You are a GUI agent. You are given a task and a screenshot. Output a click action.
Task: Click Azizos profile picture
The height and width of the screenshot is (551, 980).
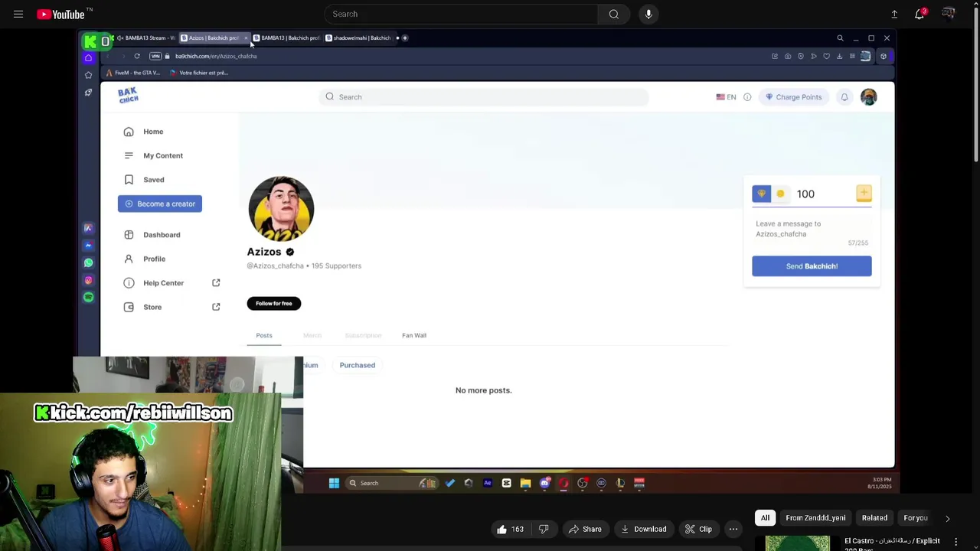[x=281, y=208]
